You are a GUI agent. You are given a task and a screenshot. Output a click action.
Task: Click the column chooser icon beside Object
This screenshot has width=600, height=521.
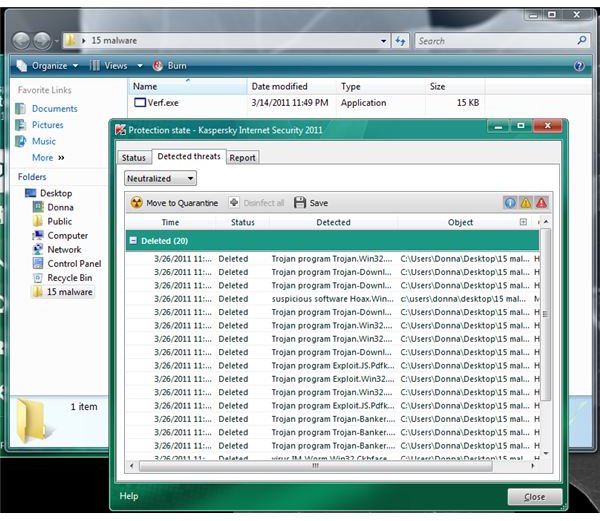click(x=523, y=222)
